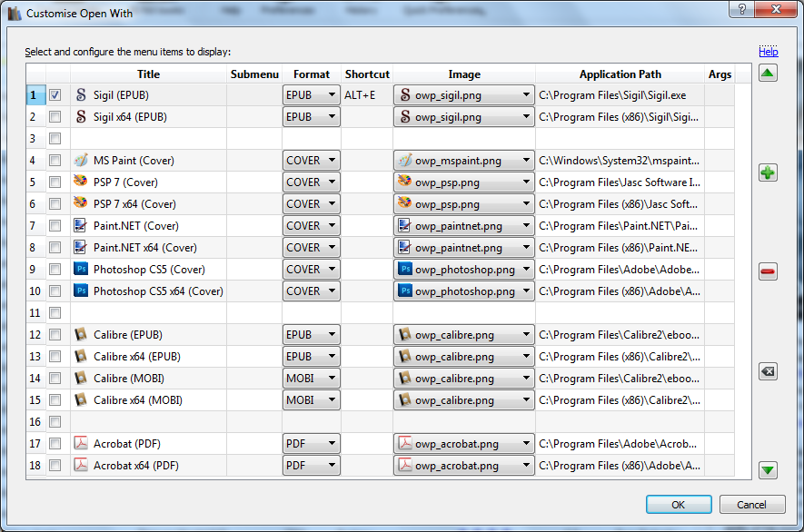The height and width of the screenshot is (532, 804).
Task: Click the green move-down arrow button
Action: [x=768, y=470]
